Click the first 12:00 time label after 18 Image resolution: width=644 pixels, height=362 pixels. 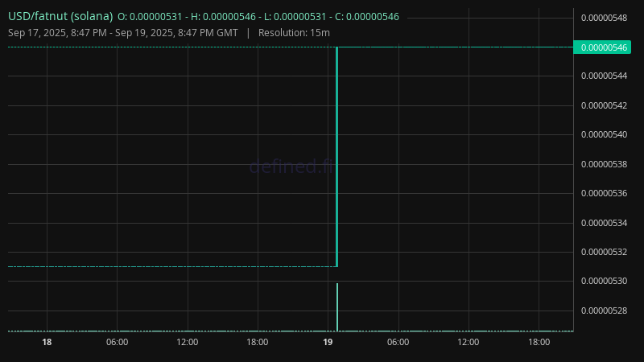point(188,343)
